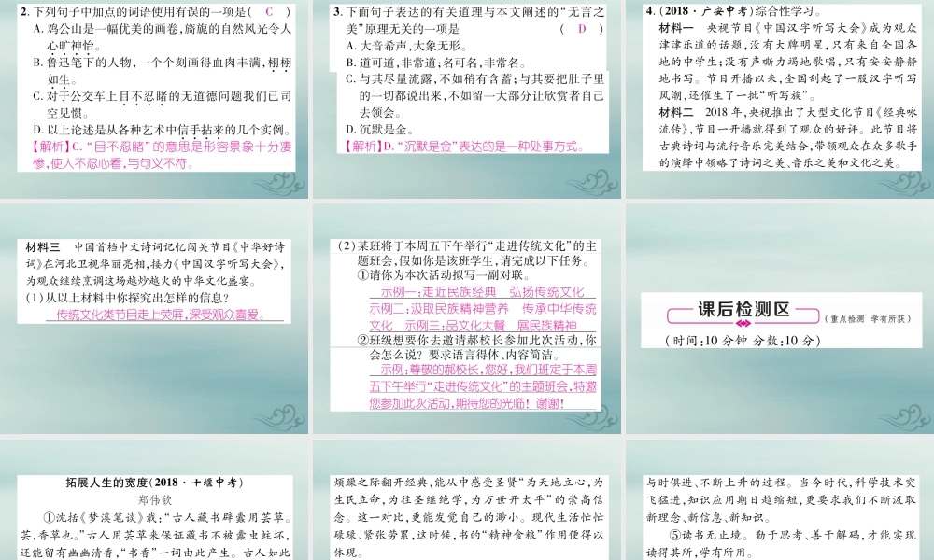Click paragraph ⑤ "读书无止境"
Screen dimensions: 934x560
pos(781,543)
